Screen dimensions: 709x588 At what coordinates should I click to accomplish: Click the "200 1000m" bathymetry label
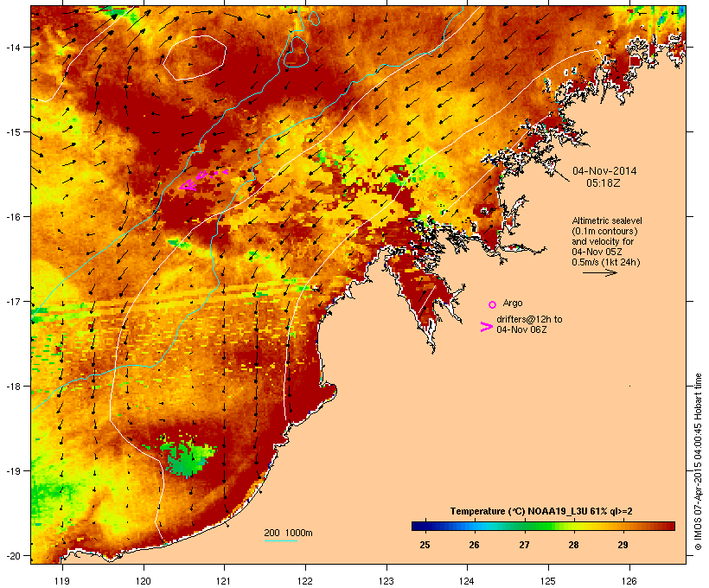tap(288, 533)
